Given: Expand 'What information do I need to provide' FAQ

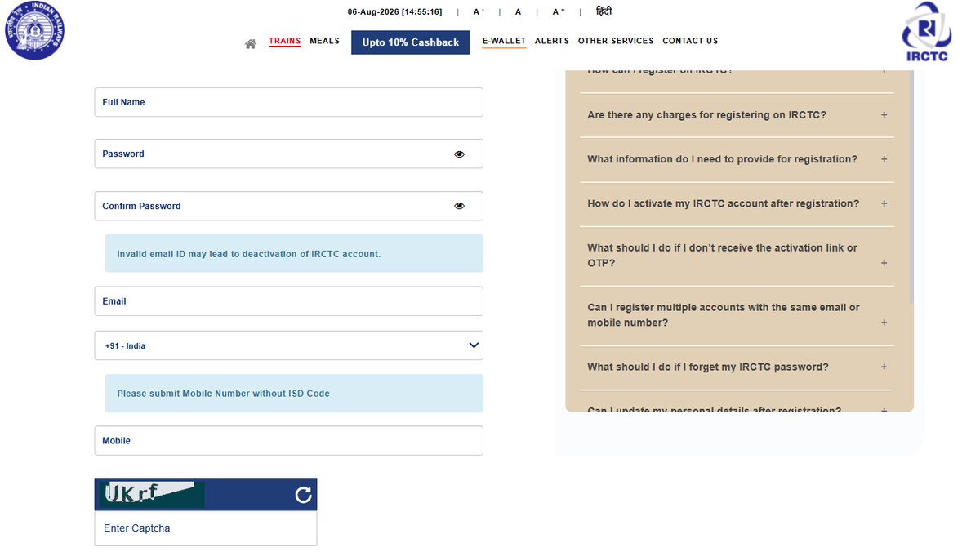Looking at the screenshot, I should [x=737, y=159].
